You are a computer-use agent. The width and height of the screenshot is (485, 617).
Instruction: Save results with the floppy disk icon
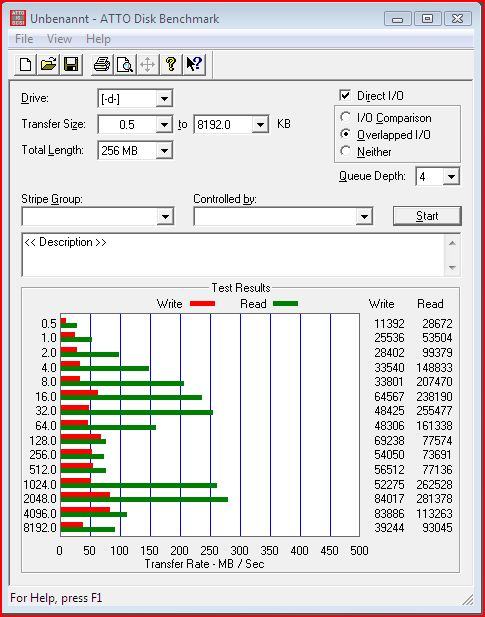click(x=71, y=64)
